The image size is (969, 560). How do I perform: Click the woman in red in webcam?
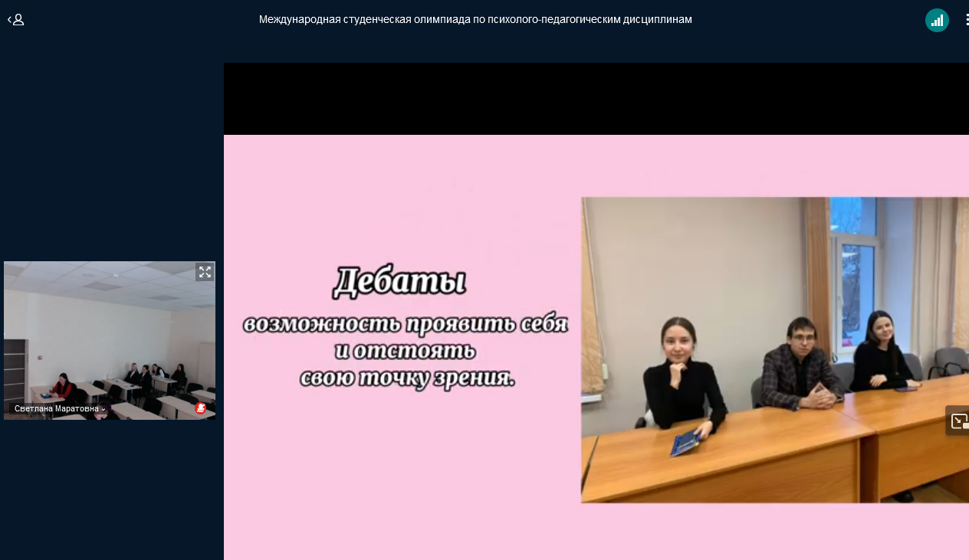pyautogui.click(x=63, y=385)
